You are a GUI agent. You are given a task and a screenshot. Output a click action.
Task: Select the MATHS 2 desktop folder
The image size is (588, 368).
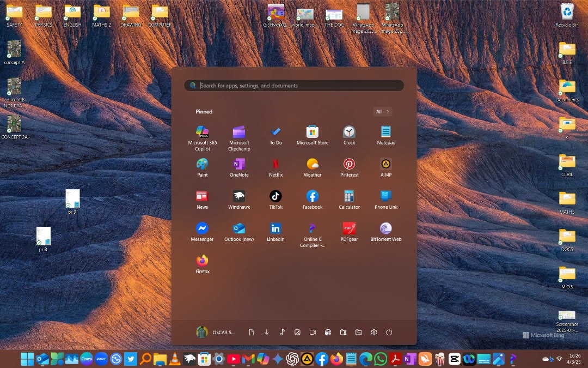(102, 15)
